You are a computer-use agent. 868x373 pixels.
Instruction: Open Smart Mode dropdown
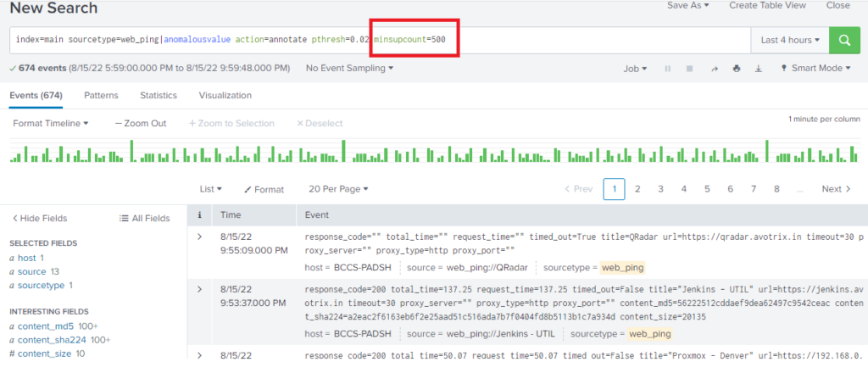coord(815,68)
